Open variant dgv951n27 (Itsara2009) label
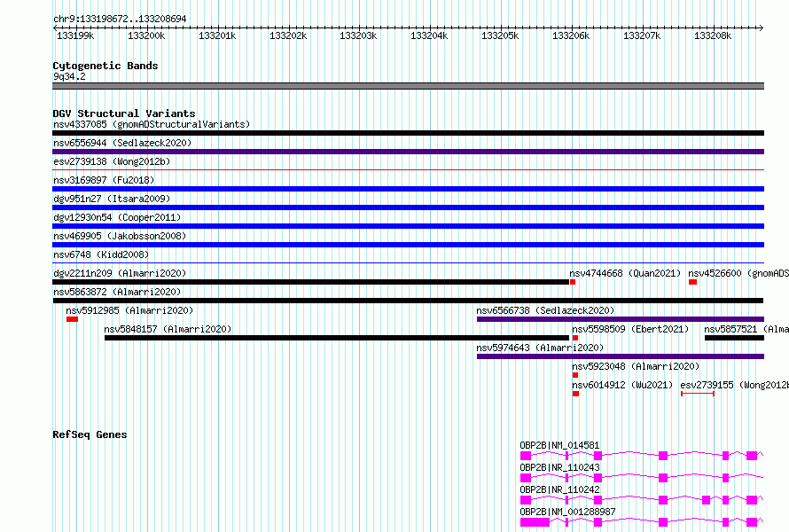Image resolution: width=789 pixels, height=532 pixels. (x=112, y=199)
